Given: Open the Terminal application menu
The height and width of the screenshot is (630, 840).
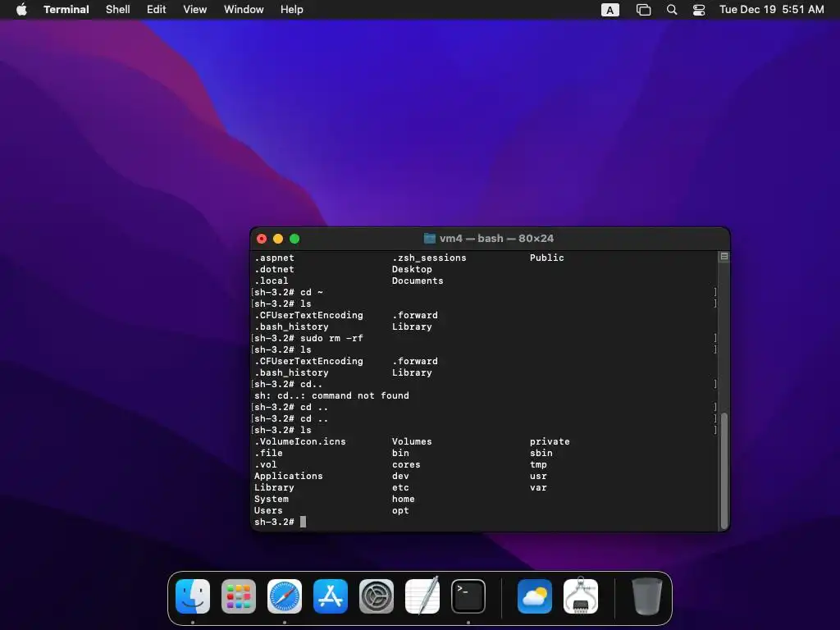Looking at the screenshot, I should click(66, 10).
